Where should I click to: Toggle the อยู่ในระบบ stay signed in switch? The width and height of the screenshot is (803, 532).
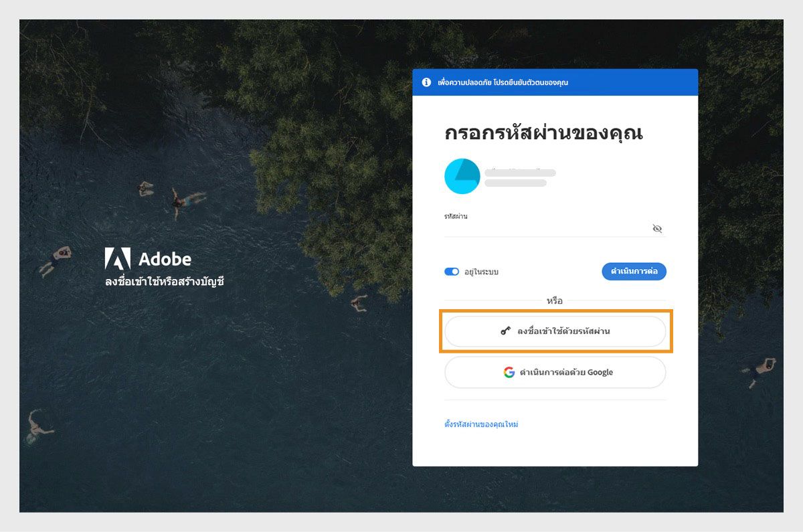[452, 272]
